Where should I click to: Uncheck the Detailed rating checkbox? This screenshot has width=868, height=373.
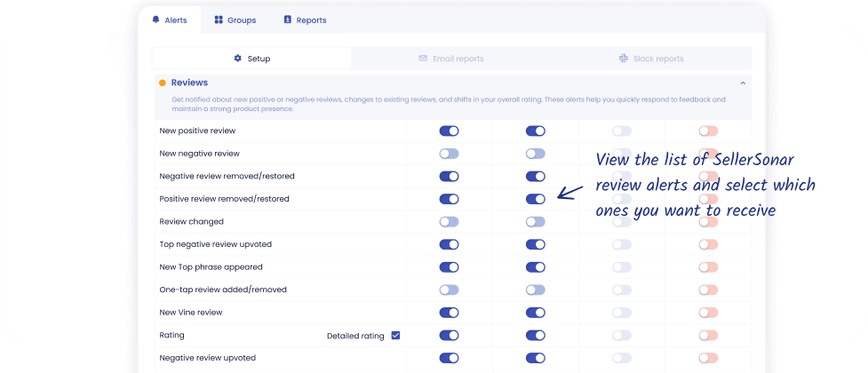tap(395, 336)
